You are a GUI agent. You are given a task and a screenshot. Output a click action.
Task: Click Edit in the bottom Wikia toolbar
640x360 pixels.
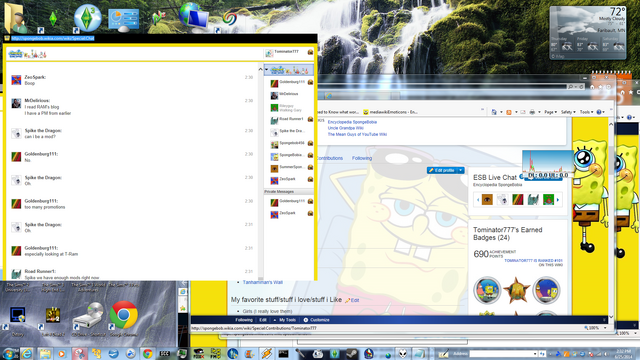[263, 320]
